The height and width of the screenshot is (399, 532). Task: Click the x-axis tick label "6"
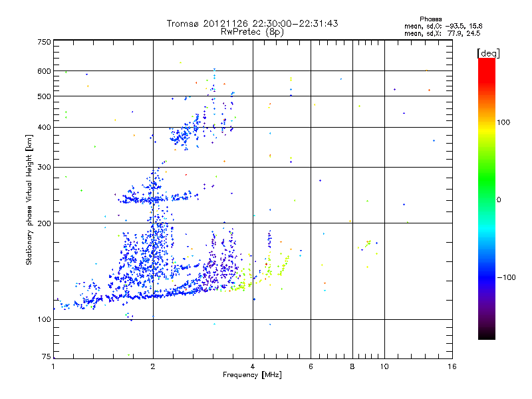point(311,366)
